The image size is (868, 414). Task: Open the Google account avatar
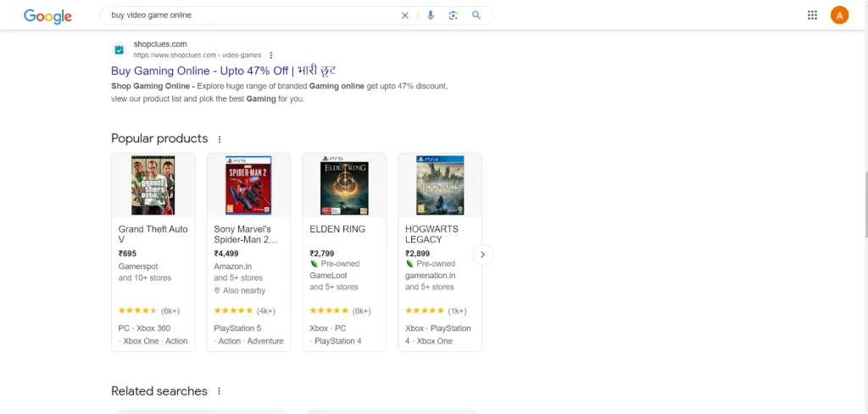pyautogui.click(x=839, y=15)
